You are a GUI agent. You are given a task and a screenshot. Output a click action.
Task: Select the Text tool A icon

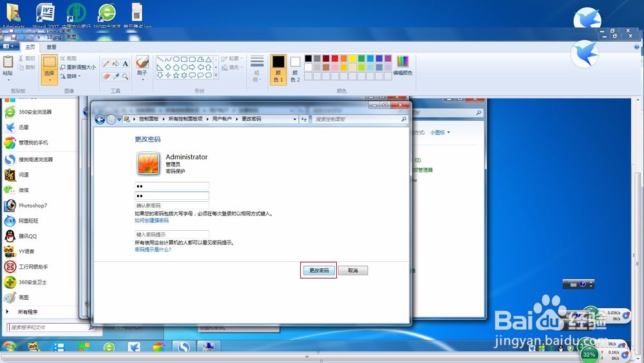click(x=126, y=63)
